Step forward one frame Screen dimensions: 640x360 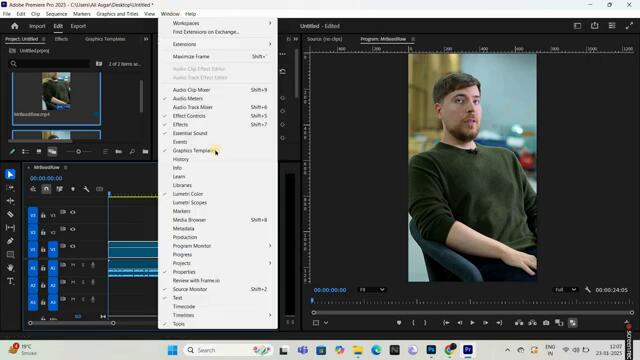click(x=485, y=322)
